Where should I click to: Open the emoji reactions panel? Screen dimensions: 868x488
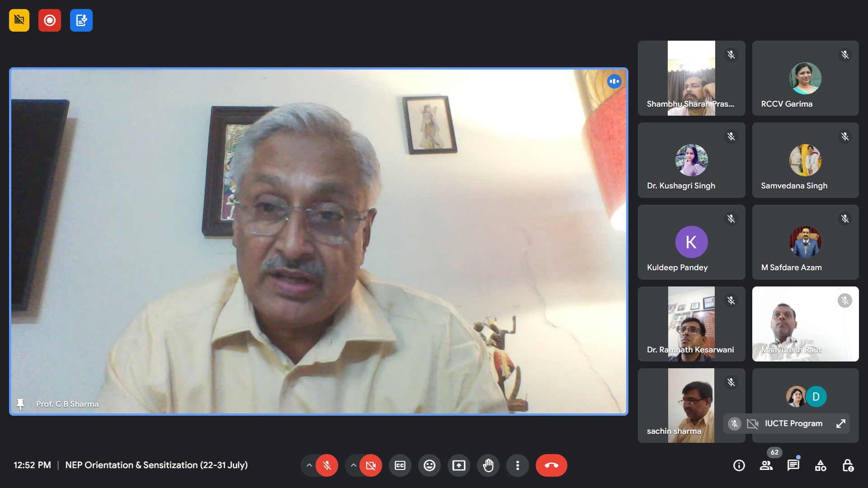point(429,465)
